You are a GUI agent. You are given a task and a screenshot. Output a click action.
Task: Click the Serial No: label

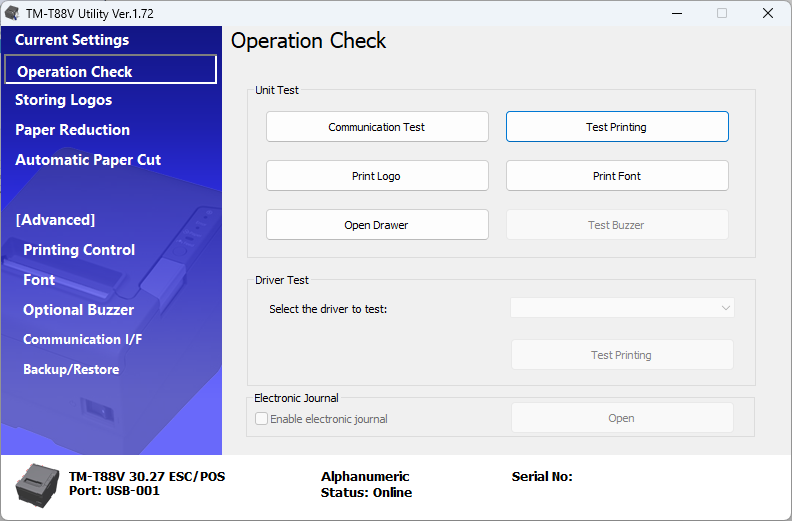pyautogui.click(x=542, y=477)
